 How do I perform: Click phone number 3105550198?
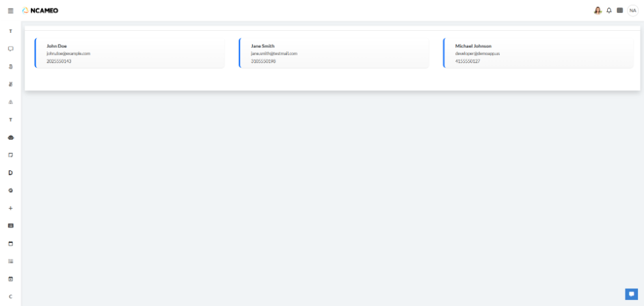click(263, 61)
